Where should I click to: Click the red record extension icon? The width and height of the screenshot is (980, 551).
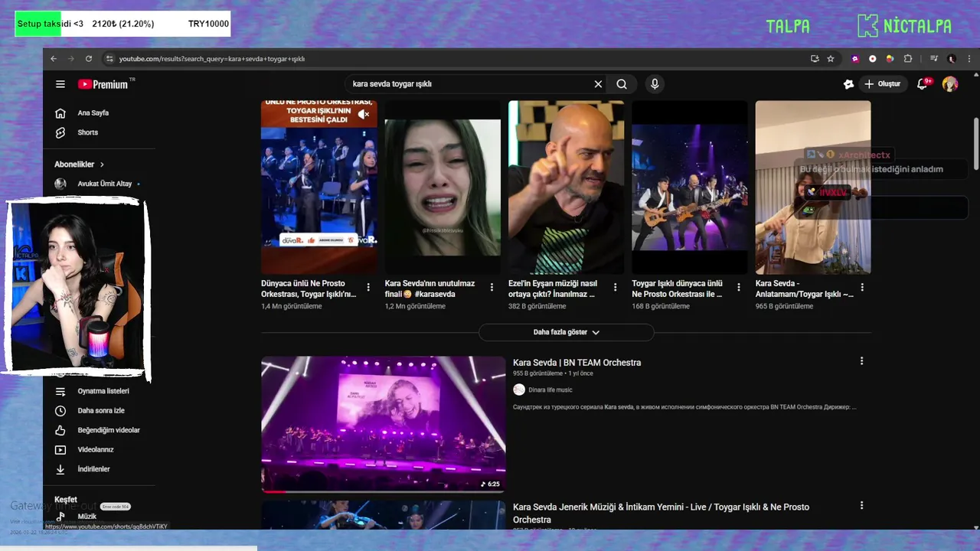873,59
